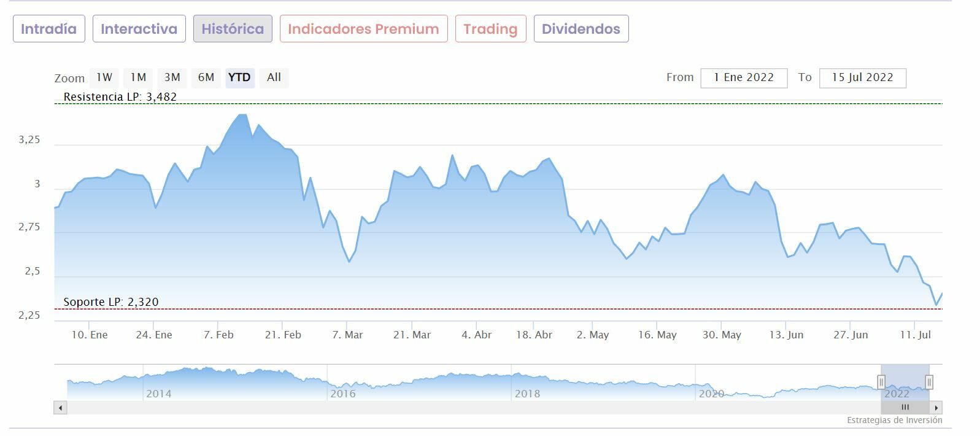Switch to the Intradía tab
980x436 pixels.
click(49, 29)
